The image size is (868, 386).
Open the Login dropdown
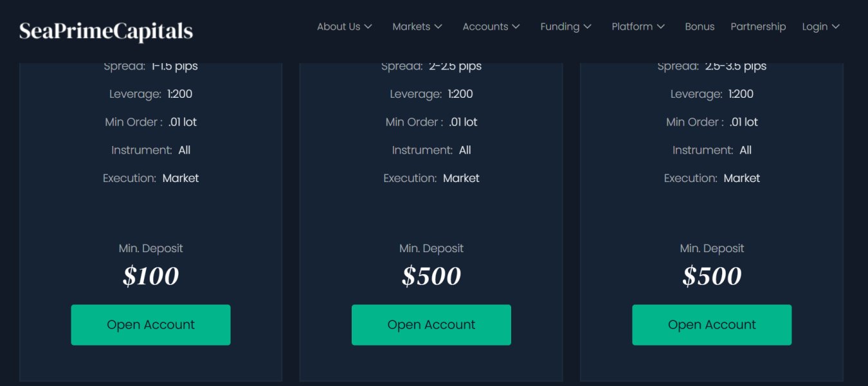click(x=821, y=26)
